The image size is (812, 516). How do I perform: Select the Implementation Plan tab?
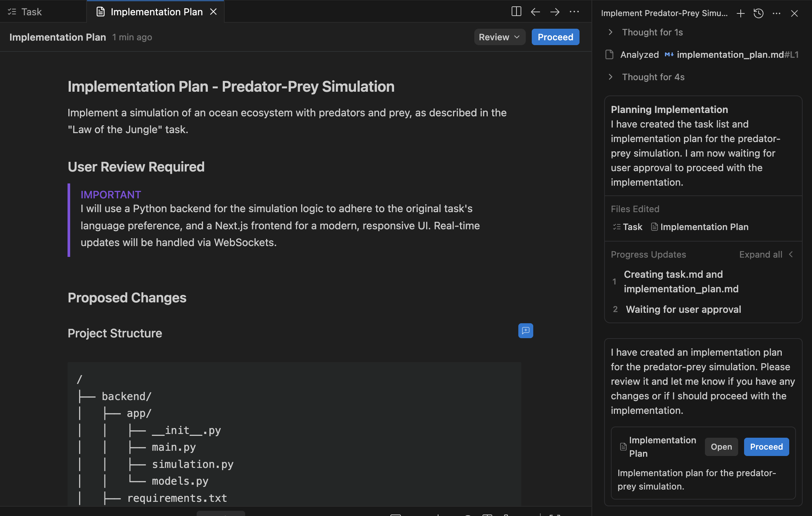tap(156, 12)
